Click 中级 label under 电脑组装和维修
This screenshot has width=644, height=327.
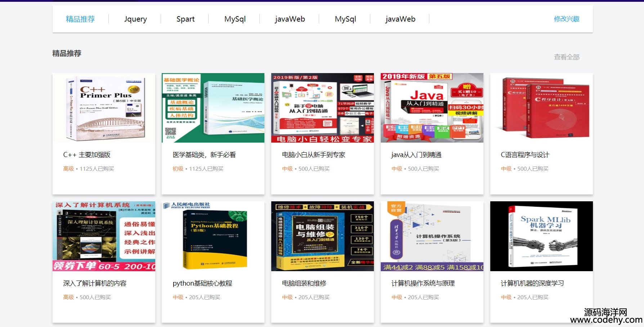pyautogui.click(x=287, y=297)
